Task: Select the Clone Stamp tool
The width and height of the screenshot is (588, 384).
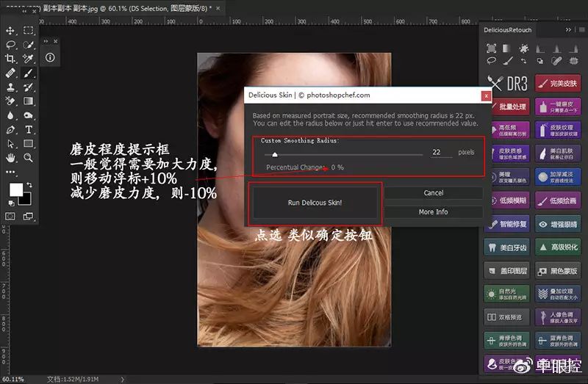Action: pos(10,87)
